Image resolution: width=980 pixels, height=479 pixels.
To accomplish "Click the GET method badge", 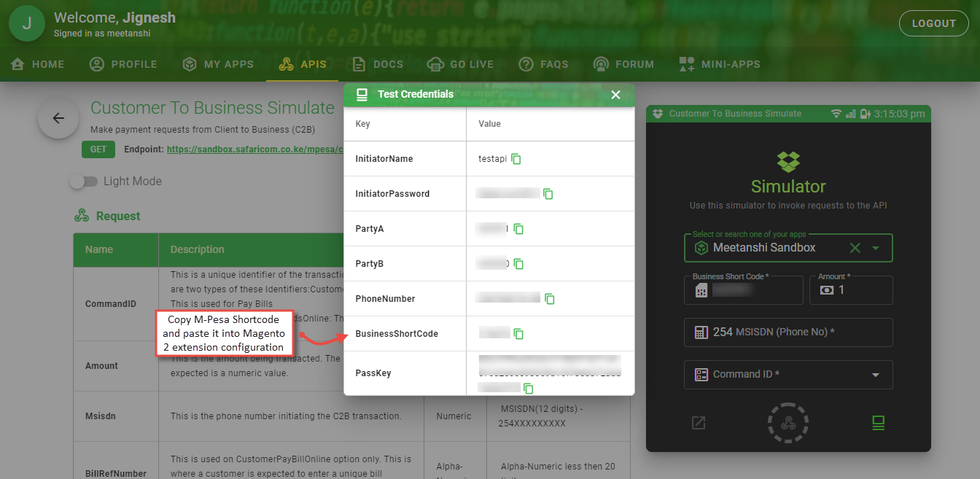I will 98,149.
